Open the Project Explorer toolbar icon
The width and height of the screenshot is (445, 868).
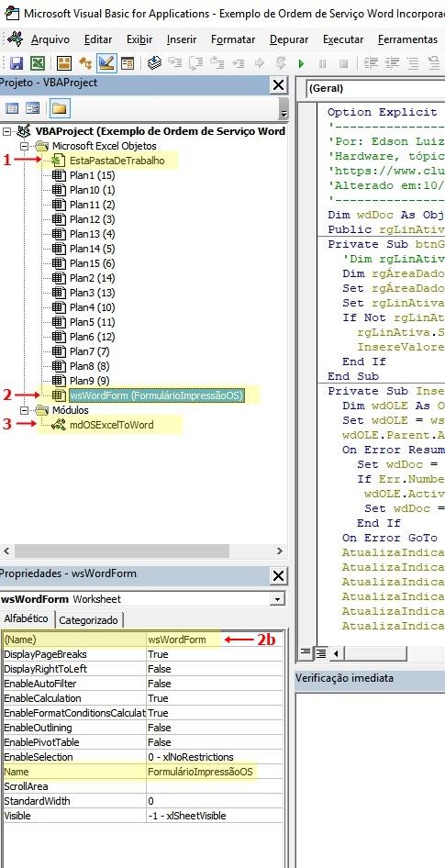pyautogui.click(x=84, y=63)
